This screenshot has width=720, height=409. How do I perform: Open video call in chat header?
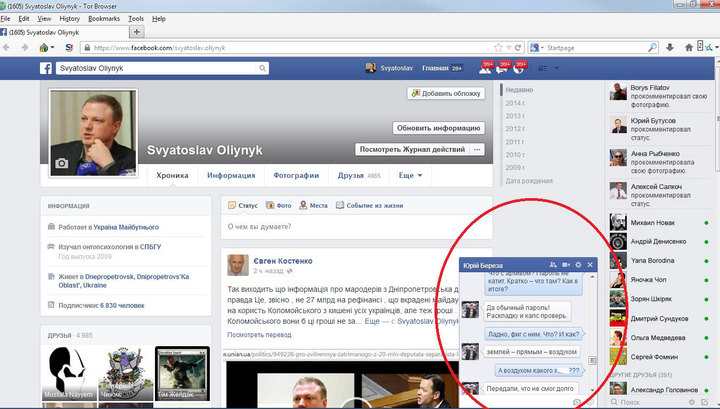[x=567, y=264]
